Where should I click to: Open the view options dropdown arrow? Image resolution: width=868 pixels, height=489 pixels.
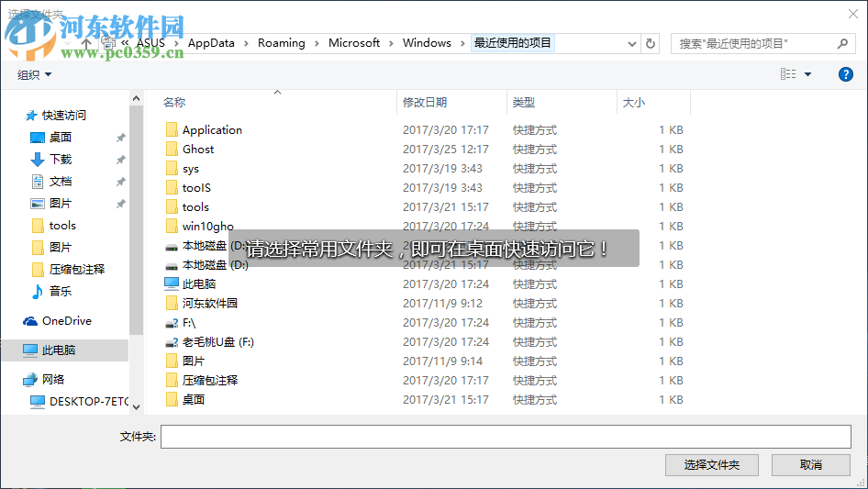point(807,74)
